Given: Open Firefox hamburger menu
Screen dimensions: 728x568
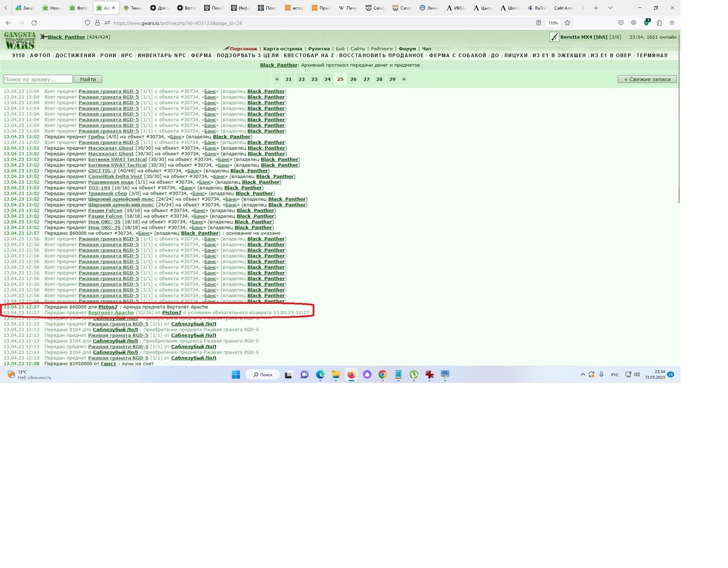Looking at the screenshot, I should pyautogui.click(x=672, y=23).
